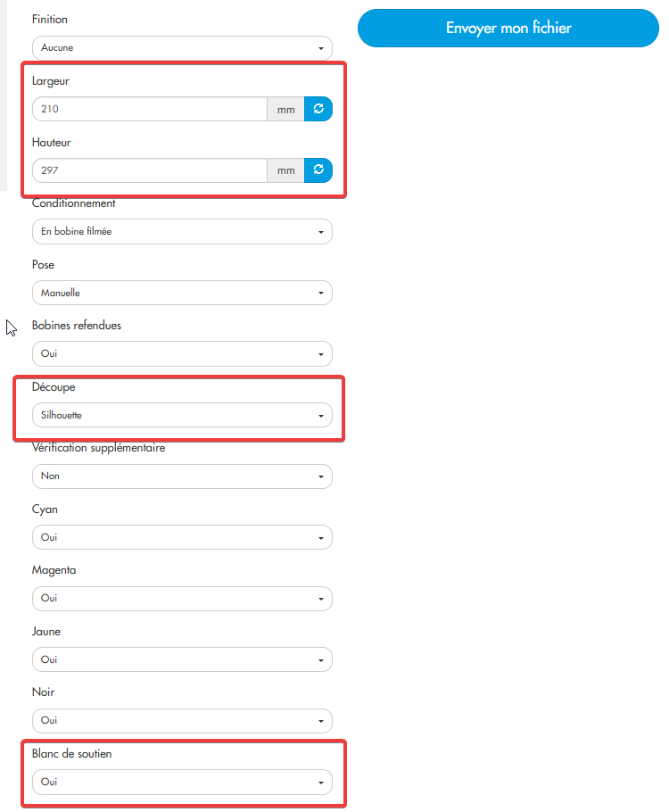Open the Finition dropdown showing Aucune
Screen dimensions: 669x812
point(182,48)
